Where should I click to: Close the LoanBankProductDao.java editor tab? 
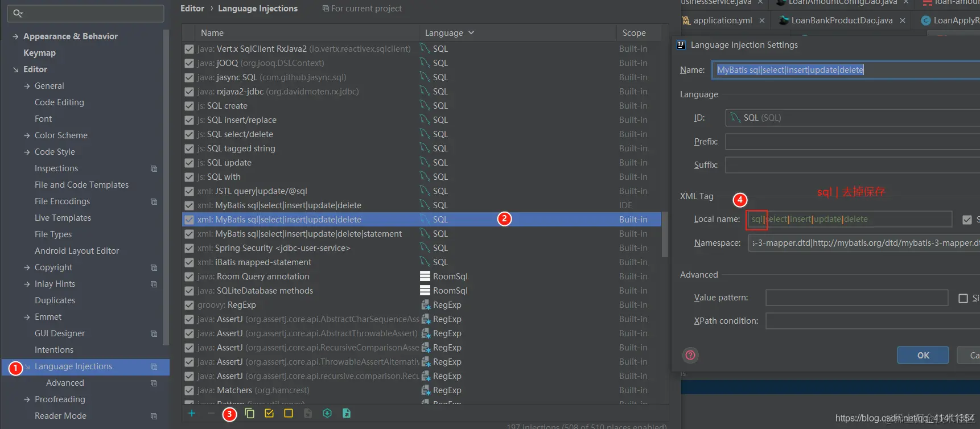coord(903,20)
